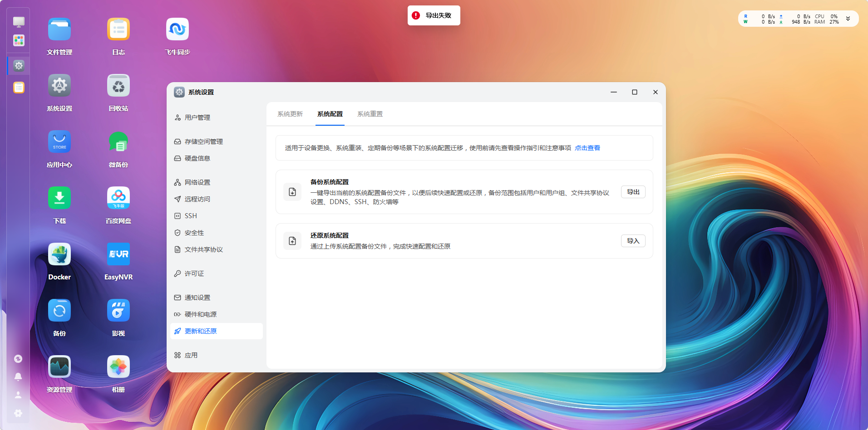Click the bottom gear icon in dock

tap(18, 413)
